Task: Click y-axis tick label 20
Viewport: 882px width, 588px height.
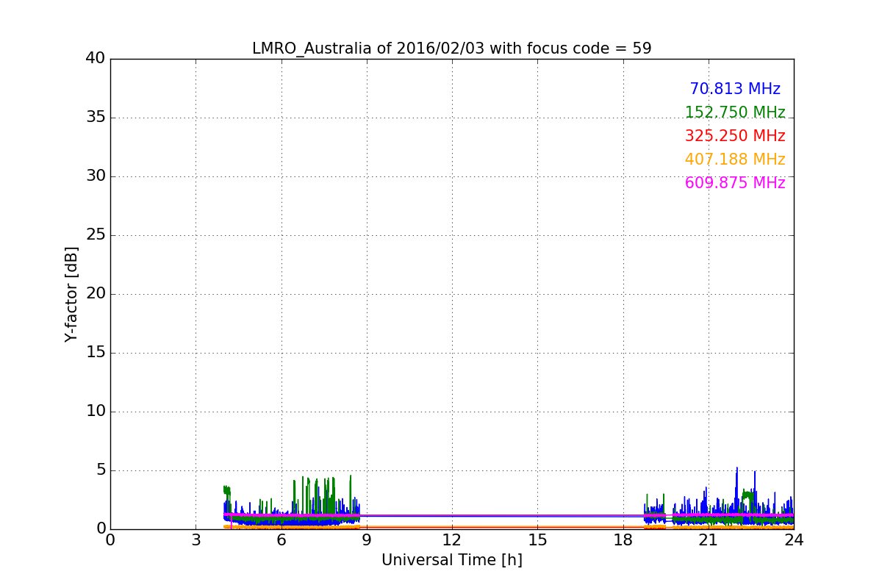Action: tap(96, 294)
